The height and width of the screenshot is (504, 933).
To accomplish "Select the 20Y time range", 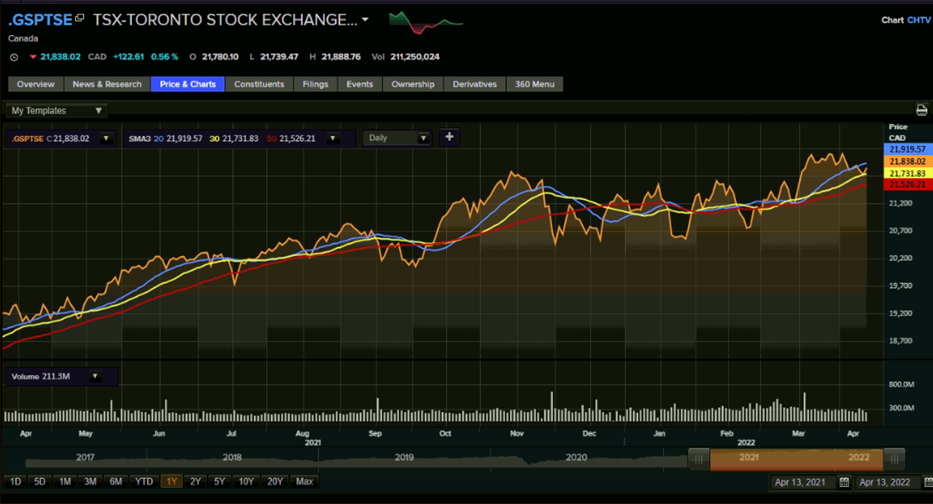I will (x=275, y=481).
